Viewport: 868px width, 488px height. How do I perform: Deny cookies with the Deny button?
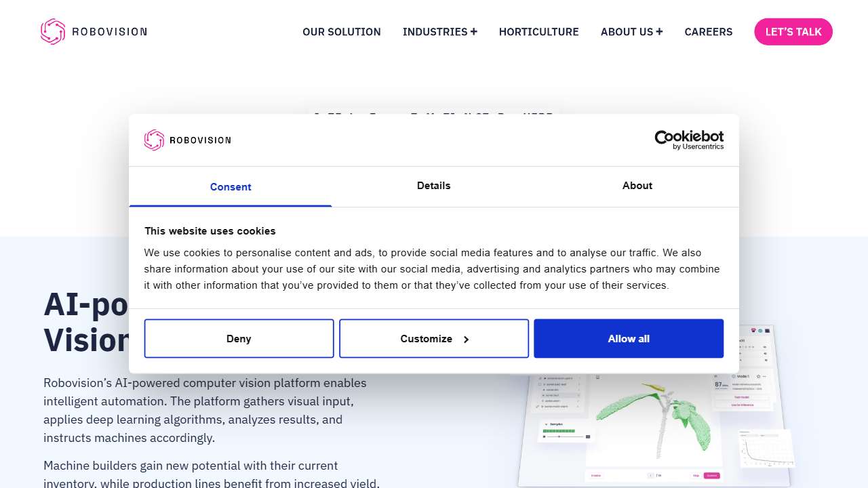[x=239, y=339]
